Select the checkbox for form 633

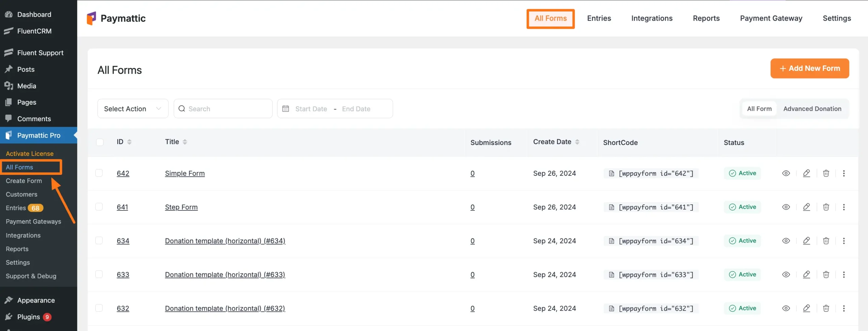(x=99, y=274)
